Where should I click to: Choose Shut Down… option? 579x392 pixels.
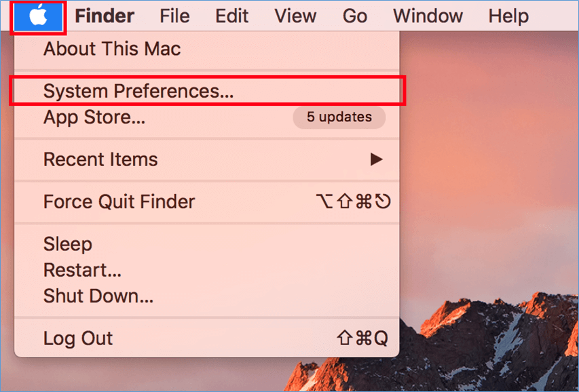207,296
